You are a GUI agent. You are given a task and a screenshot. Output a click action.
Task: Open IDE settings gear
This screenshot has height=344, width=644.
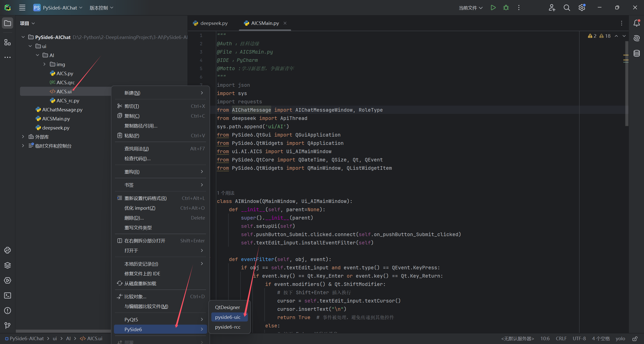click(582, 8)
